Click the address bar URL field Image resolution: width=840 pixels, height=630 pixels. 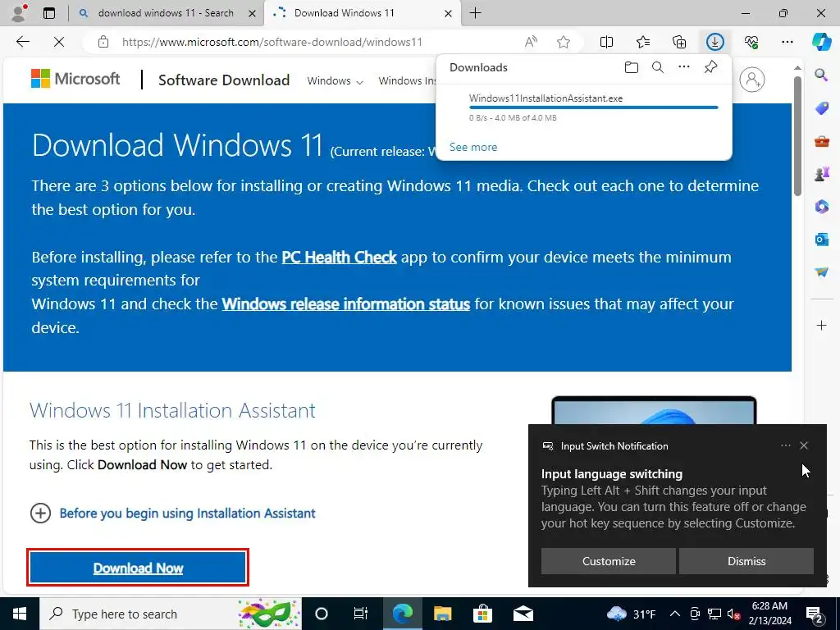click(x=272, y=42)
